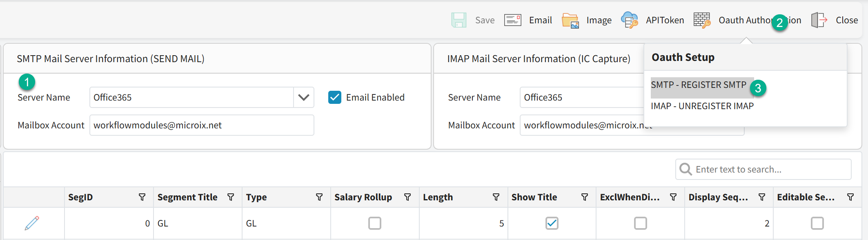The height and width of the screenshot is (240, 868).
Task: Open the Segment Title column filter
Action: tap(231, 197)
